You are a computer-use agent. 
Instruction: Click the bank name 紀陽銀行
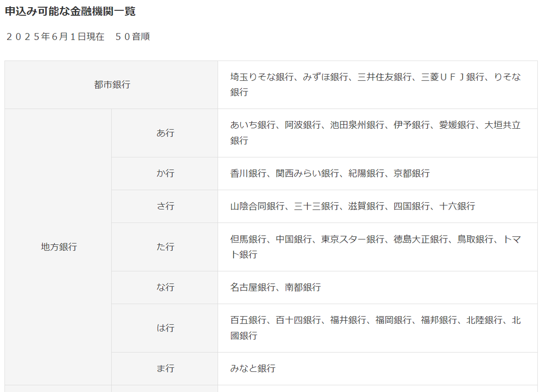[367, 173]
